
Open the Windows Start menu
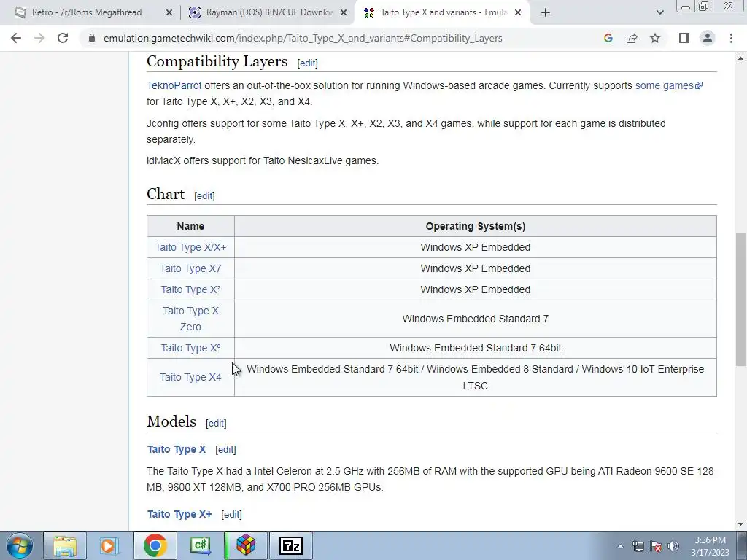(x=20, y=545)
